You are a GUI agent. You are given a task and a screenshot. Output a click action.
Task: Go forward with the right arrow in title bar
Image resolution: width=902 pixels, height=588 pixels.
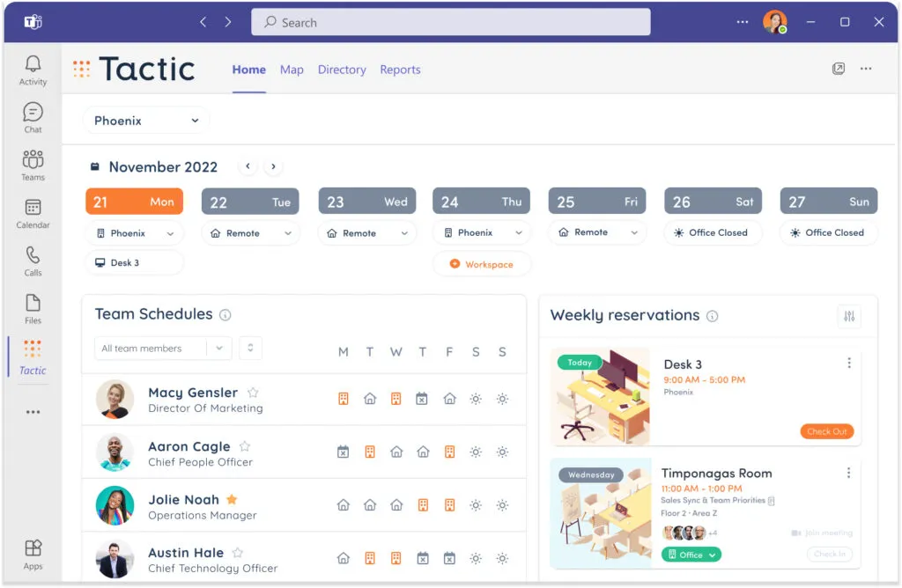pyautogui.click(x=228, y=22)
